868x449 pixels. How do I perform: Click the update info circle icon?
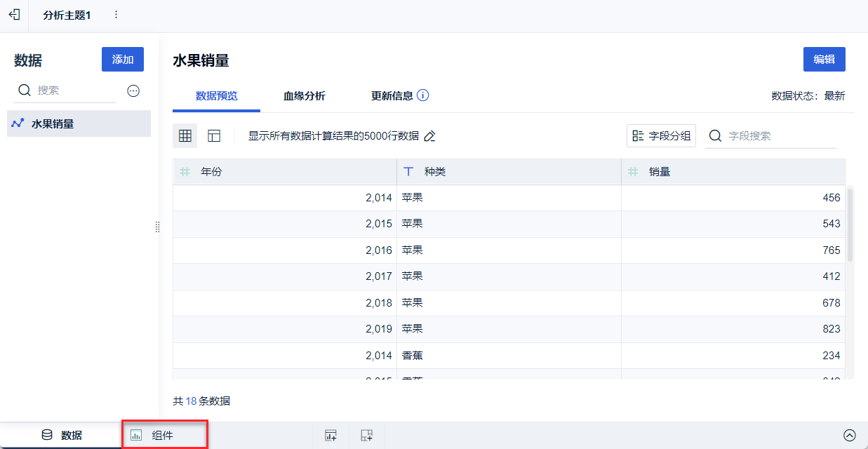tap(422, 95)
